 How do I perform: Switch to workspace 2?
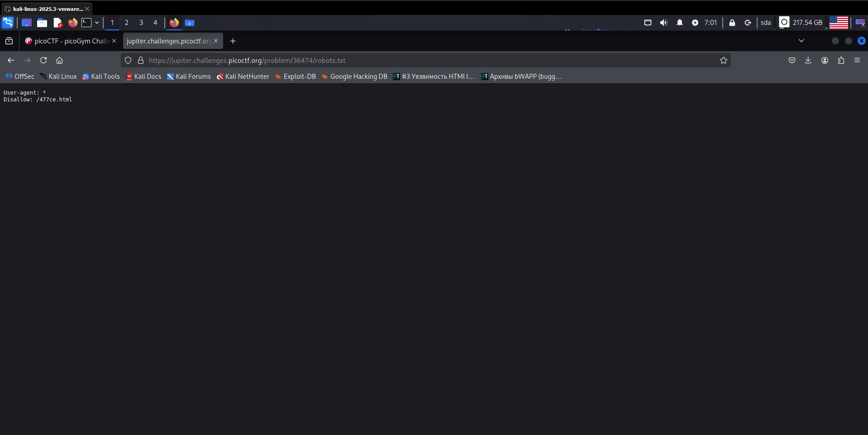click(127, 23)
